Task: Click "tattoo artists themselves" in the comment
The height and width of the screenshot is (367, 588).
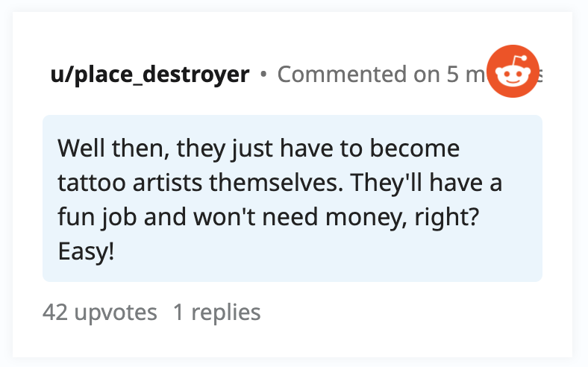Action: 198,183
